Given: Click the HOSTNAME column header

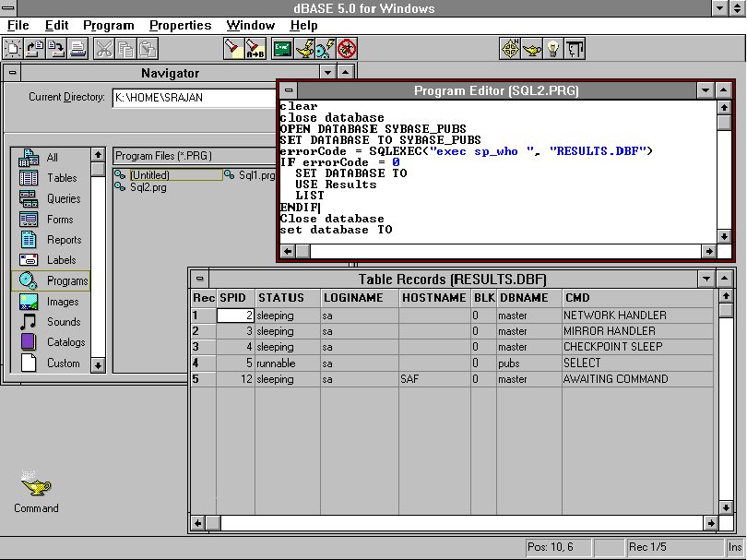Looking at the screenshot, I should 434,297.
